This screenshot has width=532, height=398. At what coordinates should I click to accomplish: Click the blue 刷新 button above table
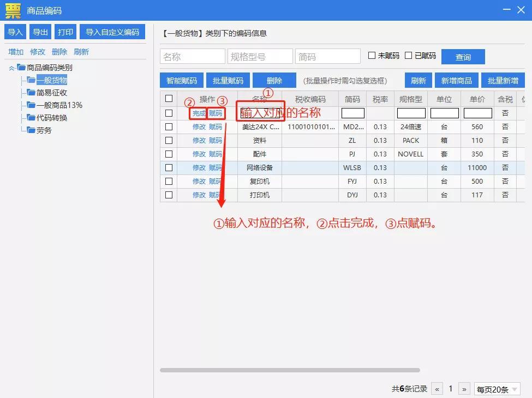tap(419, 80)
